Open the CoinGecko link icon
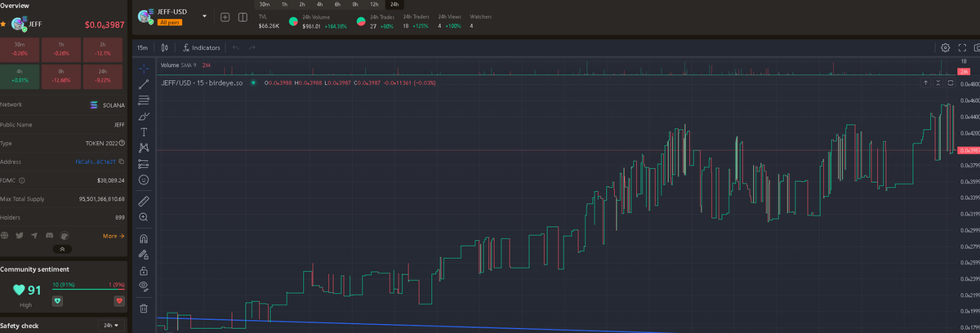 tap(65, 236)
